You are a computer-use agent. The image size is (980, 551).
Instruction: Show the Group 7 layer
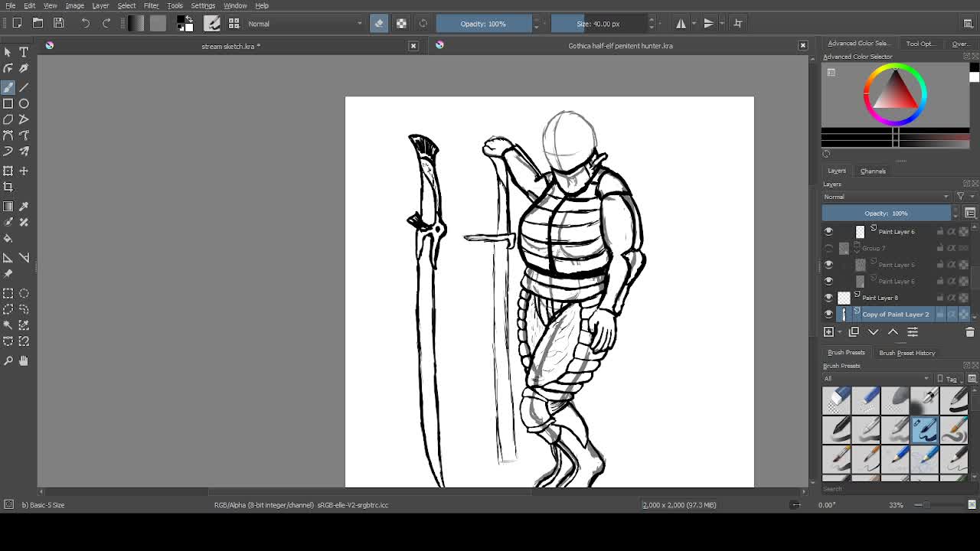828,248
